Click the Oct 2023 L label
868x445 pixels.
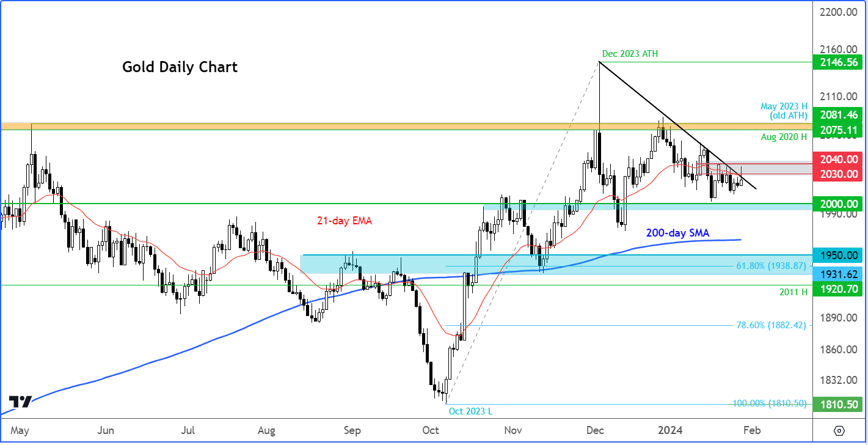coord(470,411)
